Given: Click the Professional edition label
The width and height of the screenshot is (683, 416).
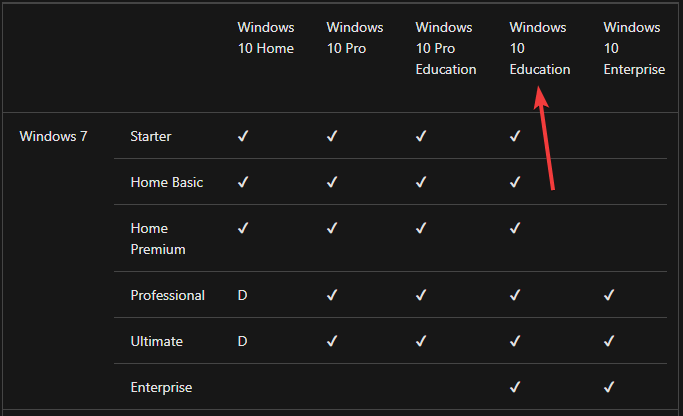Looking at the screenshot, I should click(168, 295).
